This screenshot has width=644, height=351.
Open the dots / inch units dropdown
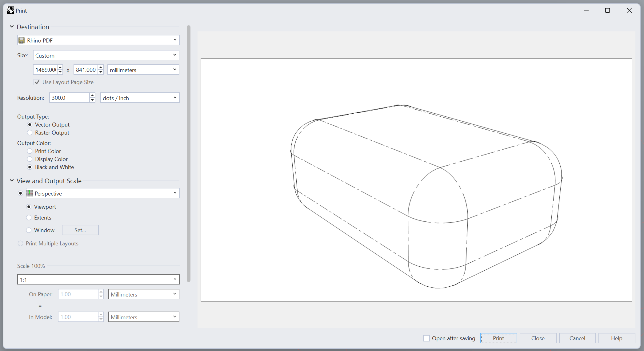coord(140,98)
